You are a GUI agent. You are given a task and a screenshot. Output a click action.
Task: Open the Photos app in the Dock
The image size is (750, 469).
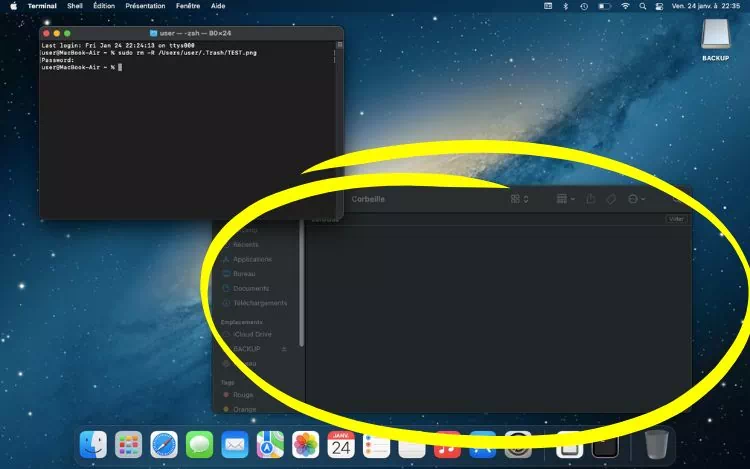point(305,444)
